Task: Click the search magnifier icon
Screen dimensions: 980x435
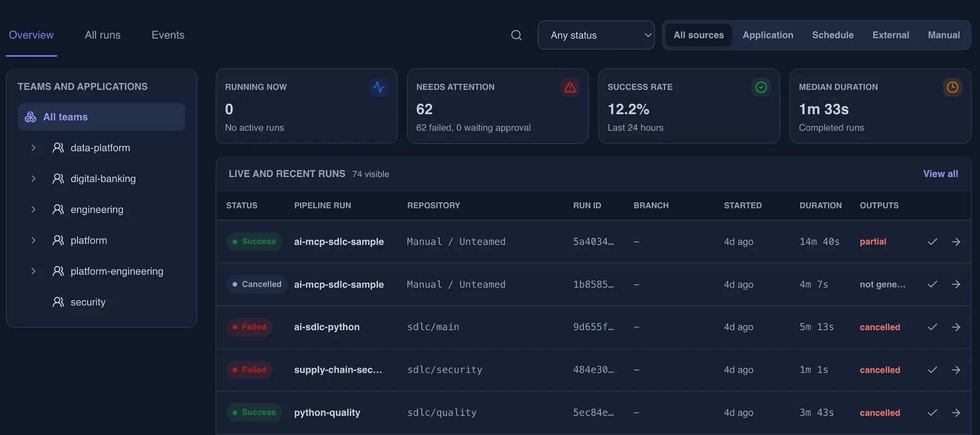Action: [x=516, y=35]
